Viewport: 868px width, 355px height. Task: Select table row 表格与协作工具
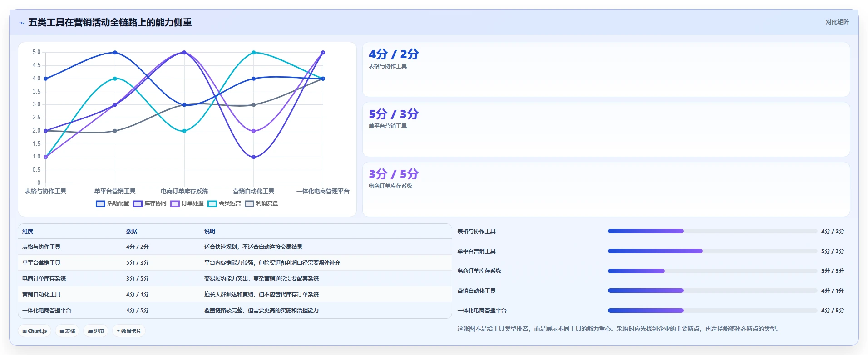(235, 247)
